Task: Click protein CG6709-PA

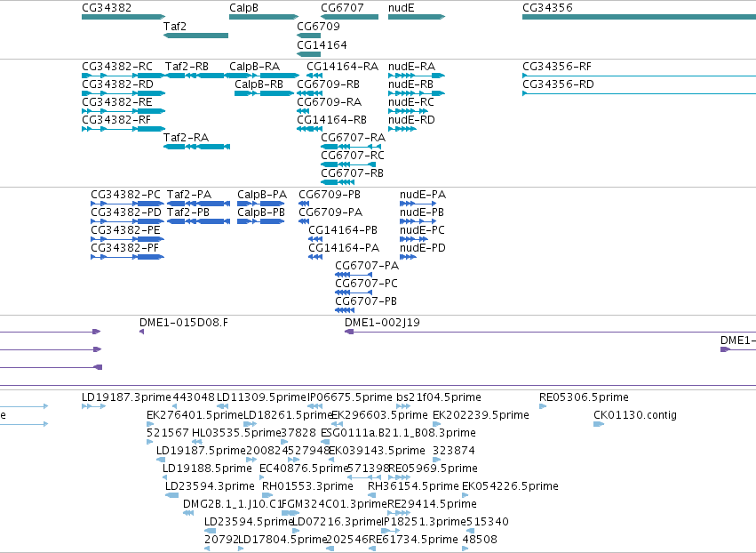Action: (x=304, y=221)
